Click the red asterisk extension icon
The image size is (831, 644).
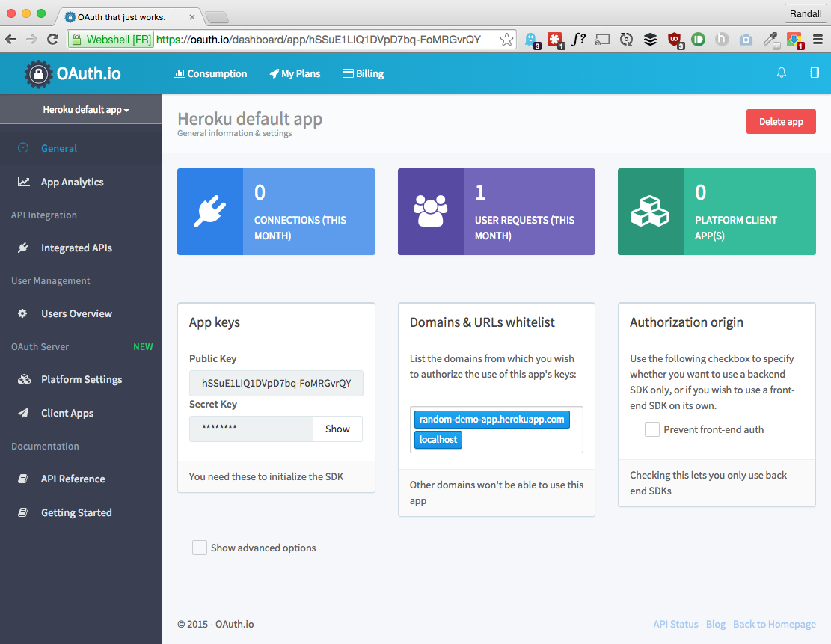coord(555,40)
